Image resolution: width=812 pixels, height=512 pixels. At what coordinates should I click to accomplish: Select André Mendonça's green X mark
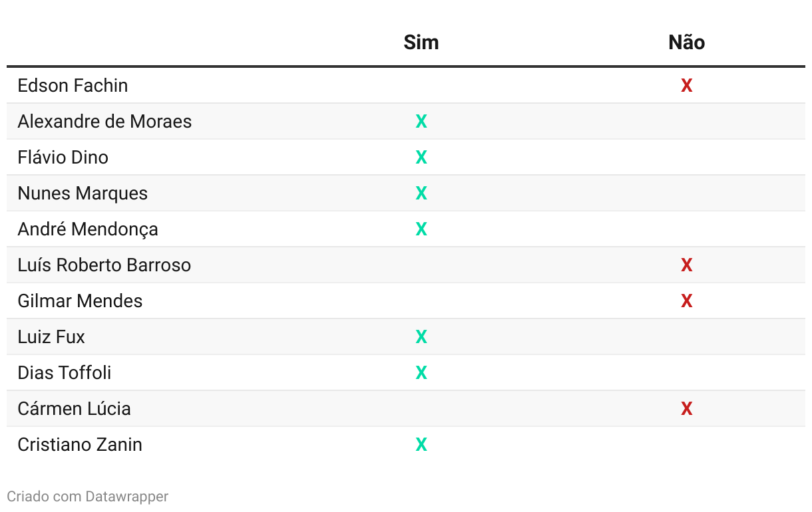[421, 229]
